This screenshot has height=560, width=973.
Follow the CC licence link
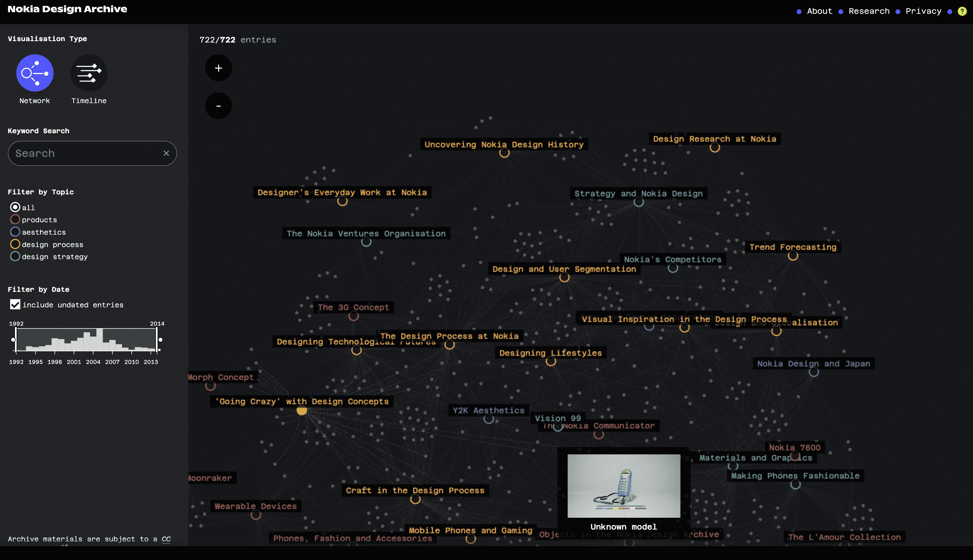click(166, 539)
